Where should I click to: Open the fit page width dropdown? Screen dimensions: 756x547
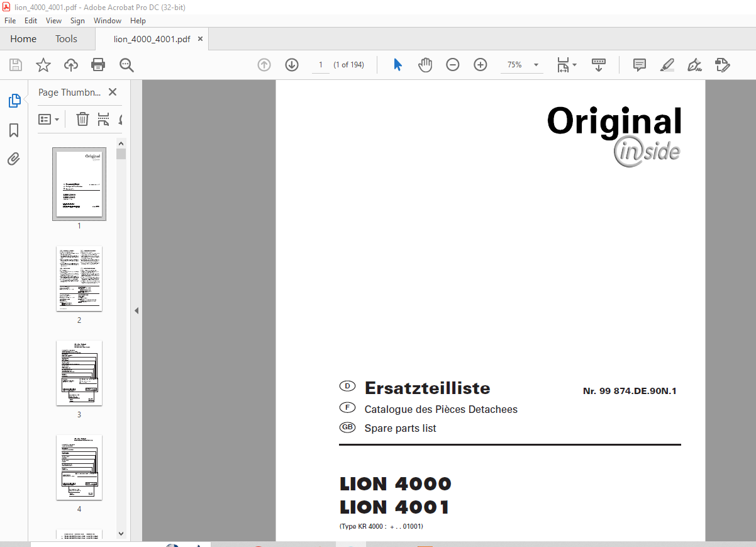(x=567, y=65)
